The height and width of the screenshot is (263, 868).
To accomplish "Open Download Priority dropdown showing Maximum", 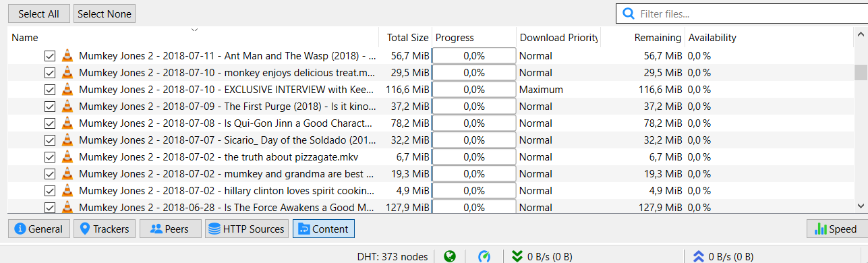I will tap(558, 90).
